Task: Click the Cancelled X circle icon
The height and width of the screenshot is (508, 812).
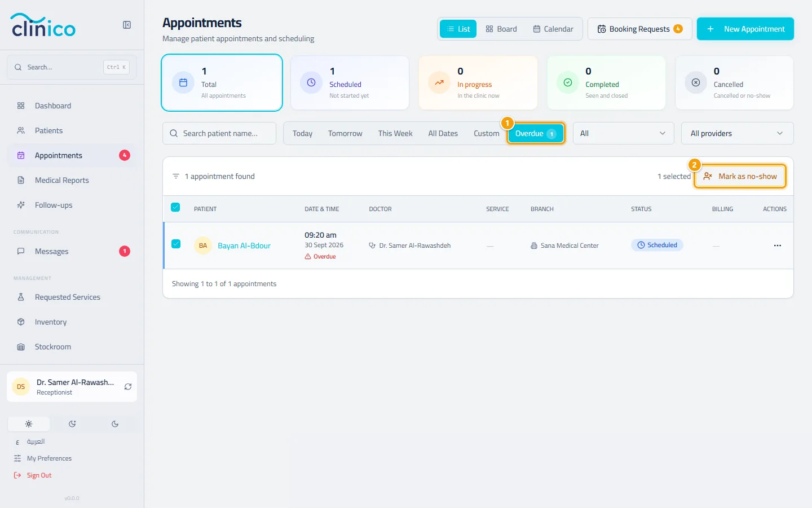Action: point(696,82)
